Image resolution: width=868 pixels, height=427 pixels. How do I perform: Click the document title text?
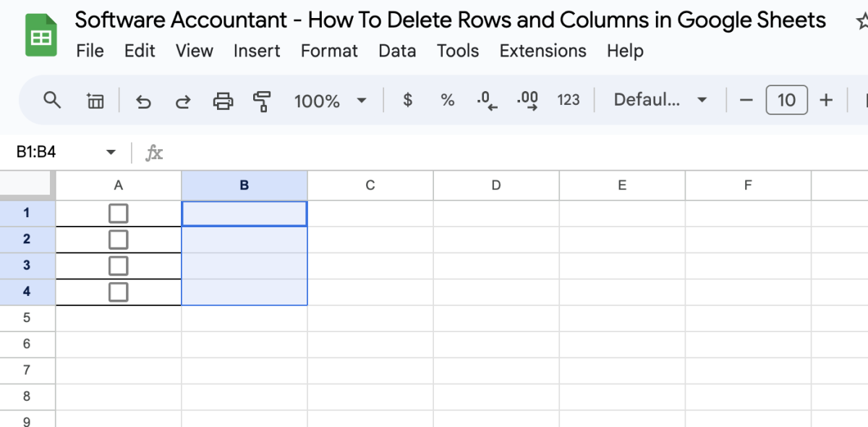(x=450, y=20)
